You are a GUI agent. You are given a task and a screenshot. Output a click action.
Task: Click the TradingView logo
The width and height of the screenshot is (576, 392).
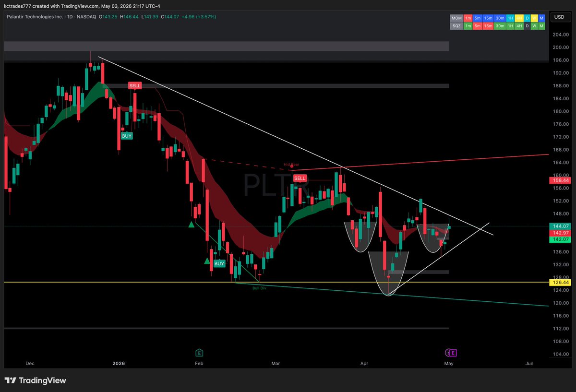[36, 380]
